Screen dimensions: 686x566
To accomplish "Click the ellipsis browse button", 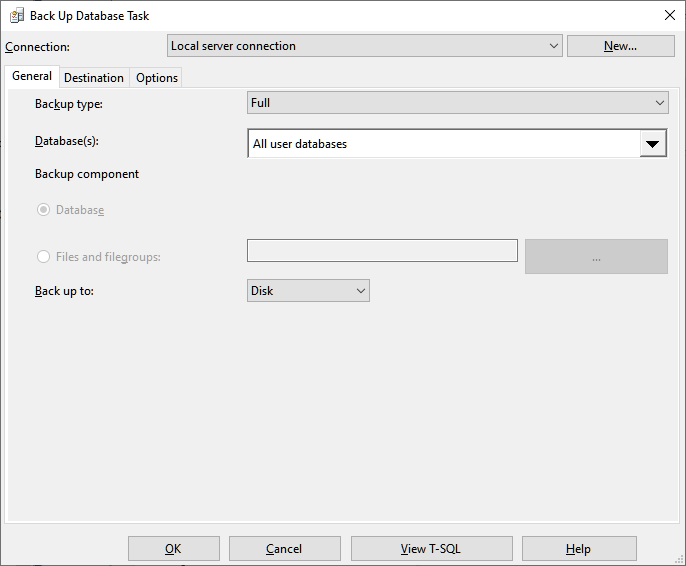I will tap(596, 256).
